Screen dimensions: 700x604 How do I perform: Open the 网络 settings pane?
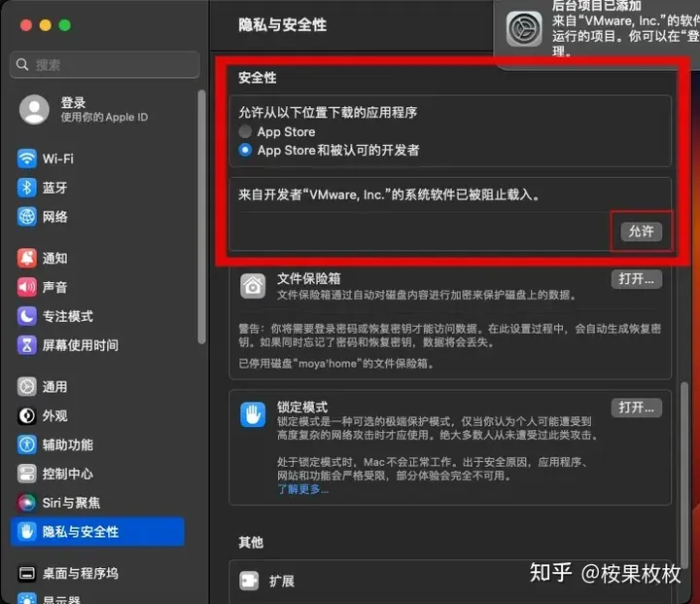pos(97,217)
